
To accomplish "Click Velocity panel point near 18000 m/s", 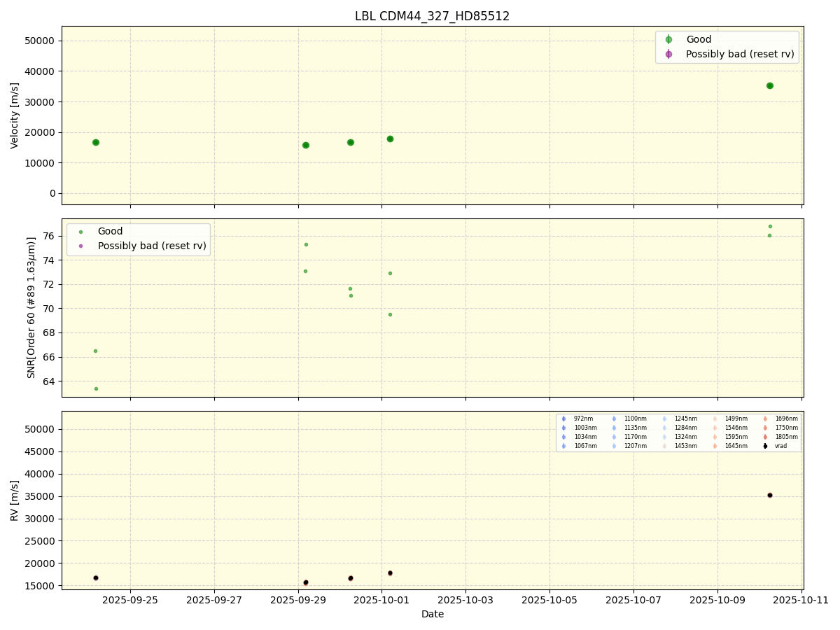I will 390,139.
